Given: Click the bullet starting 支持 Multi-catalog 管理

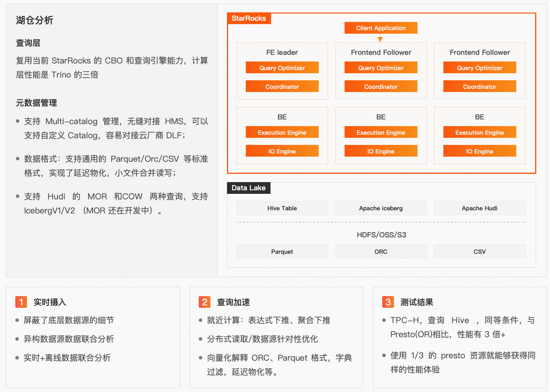Looking at the screenshot, I should coord(116,128).
